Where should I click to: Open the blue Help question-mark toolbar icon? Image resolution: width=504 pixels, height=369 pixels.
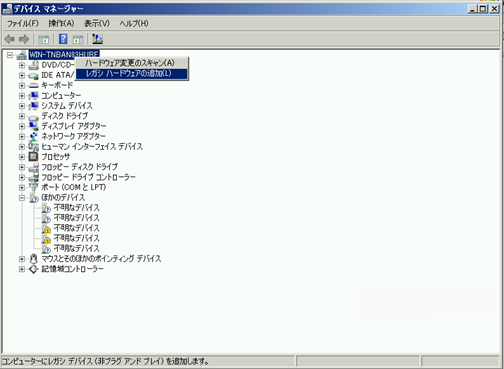[x=63, y=39]
